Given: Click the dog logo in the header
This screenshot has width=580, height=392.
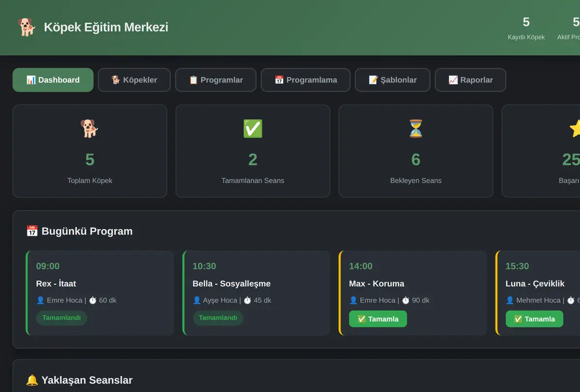Looking at the screenshot, I should pos(27,27).
